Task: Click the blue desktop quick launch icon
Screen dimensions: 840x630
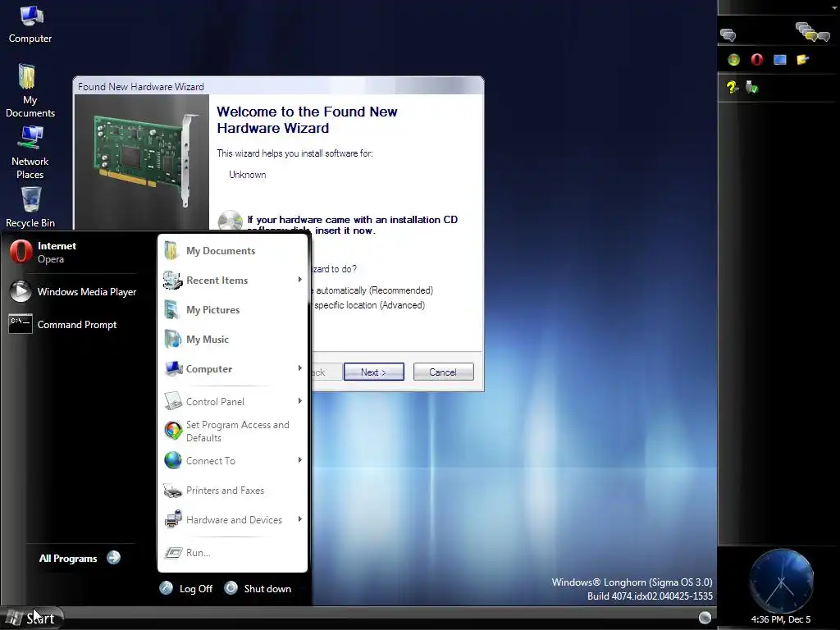Action: (780, 59)
